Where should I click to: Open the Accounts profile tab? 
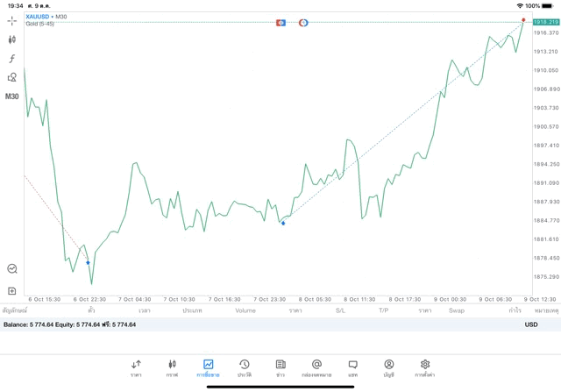[x=388, y=367]
